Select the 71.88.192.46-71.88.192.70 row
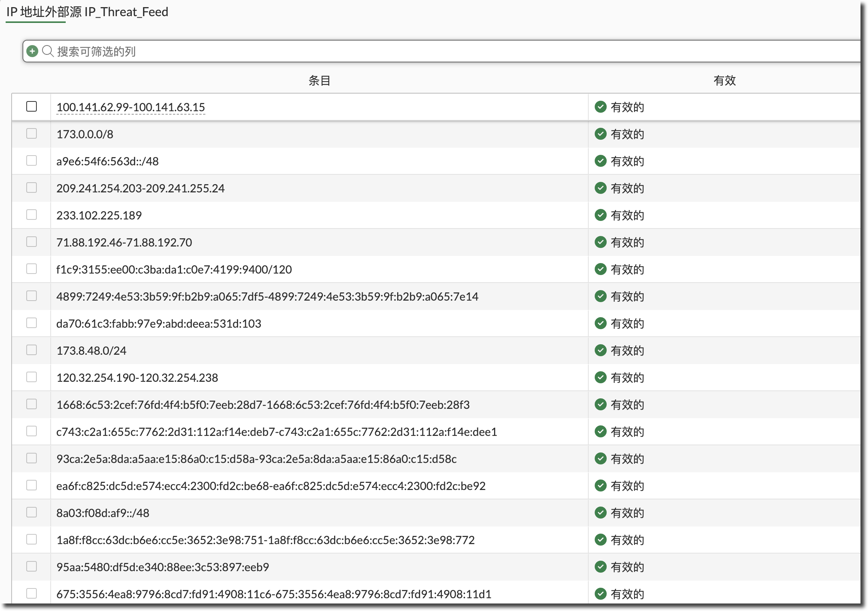This screenshot has height=611, width=868. [124, 242]
